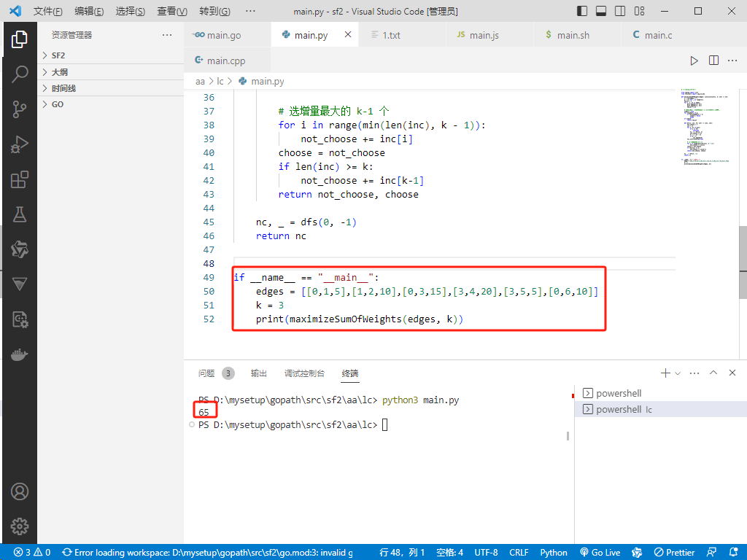Change line ending via CRLF
747x560 pixels.
(x=519, y=553)
